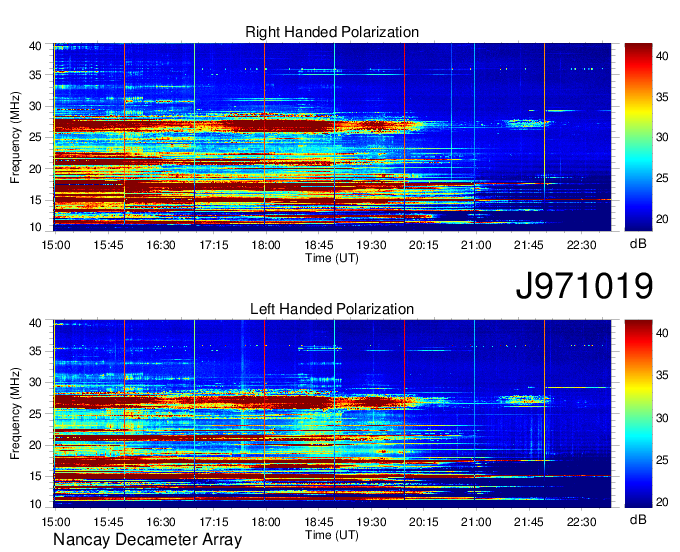Click the "Left Handed Polarization" plot title

click(x=332, y=309)
